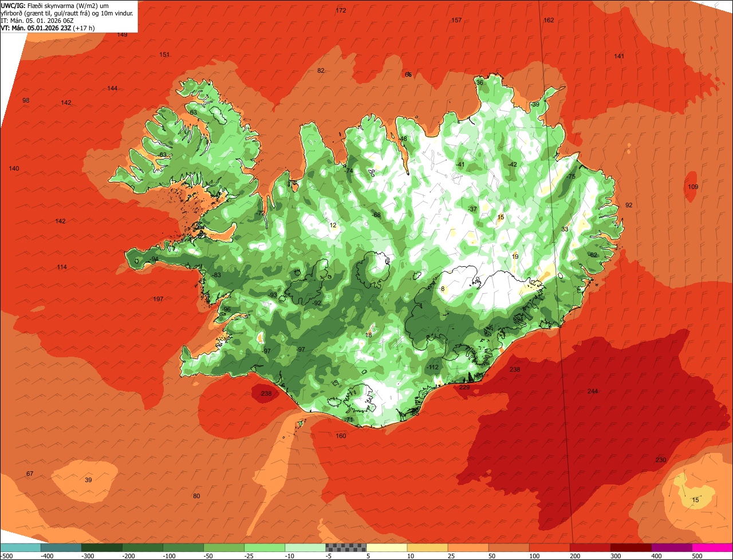
Task: Click the map value 92 off the east coast
Action: [x=629, y=205]
